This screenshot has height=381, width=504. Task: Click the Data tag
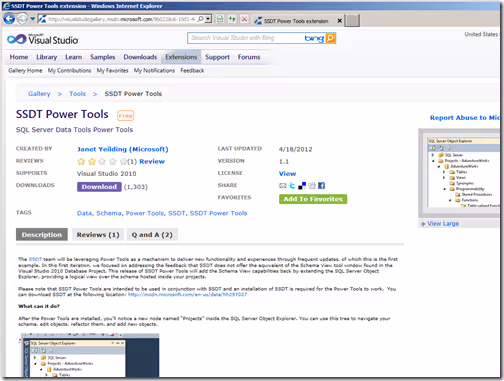click(x=84, y=213)
